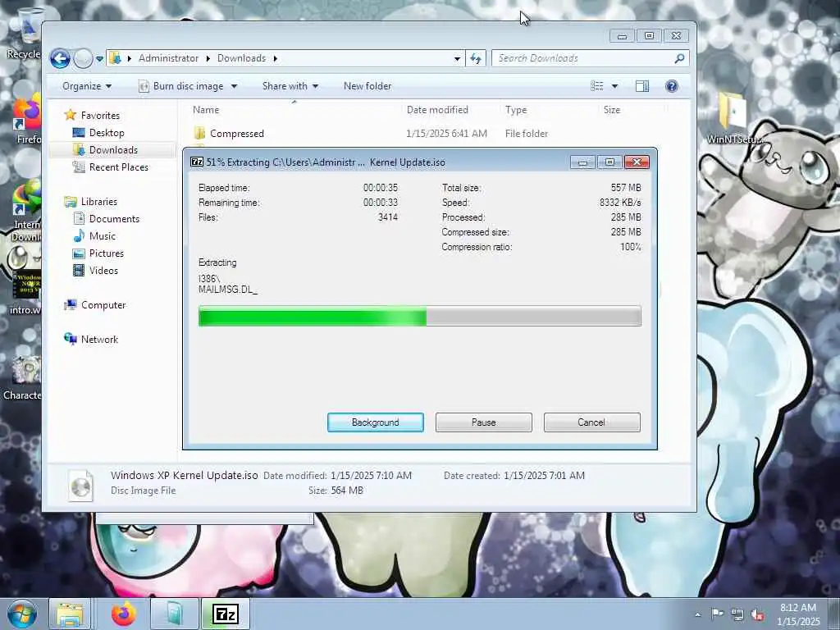The height and width of the screenshot is (630, 840).
Task: Select Network in navigation pane
Action: [99, 339]
